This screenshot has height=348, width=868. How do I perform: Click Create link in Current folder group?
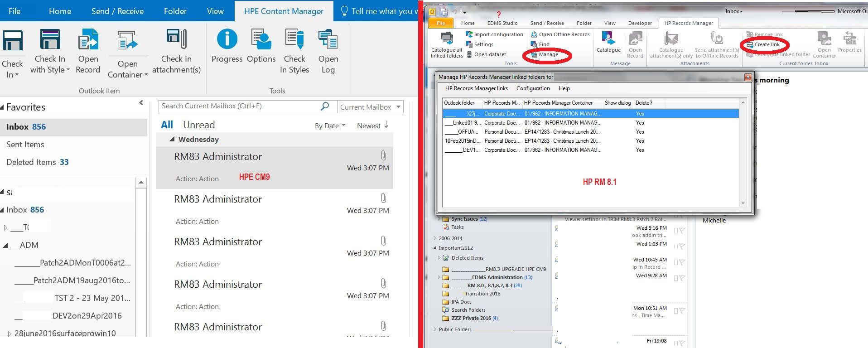[x=763, y=44]
